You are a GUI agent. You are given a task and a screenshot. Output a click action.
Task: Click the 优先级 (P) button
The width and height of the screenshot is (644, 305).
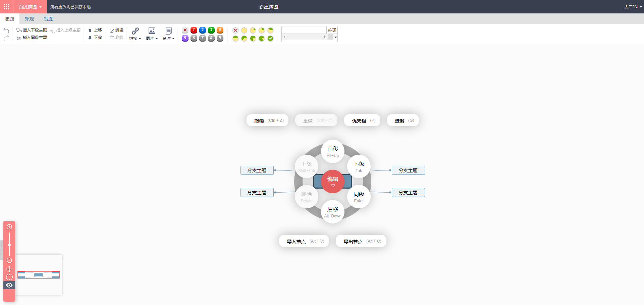(362, 120)
